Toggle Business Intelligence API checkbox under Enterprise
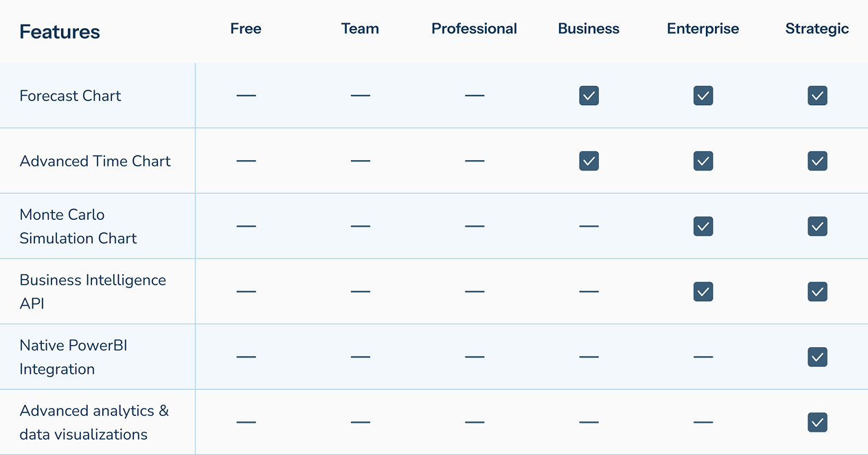This screenshot has width=868, height=455. 703,291
